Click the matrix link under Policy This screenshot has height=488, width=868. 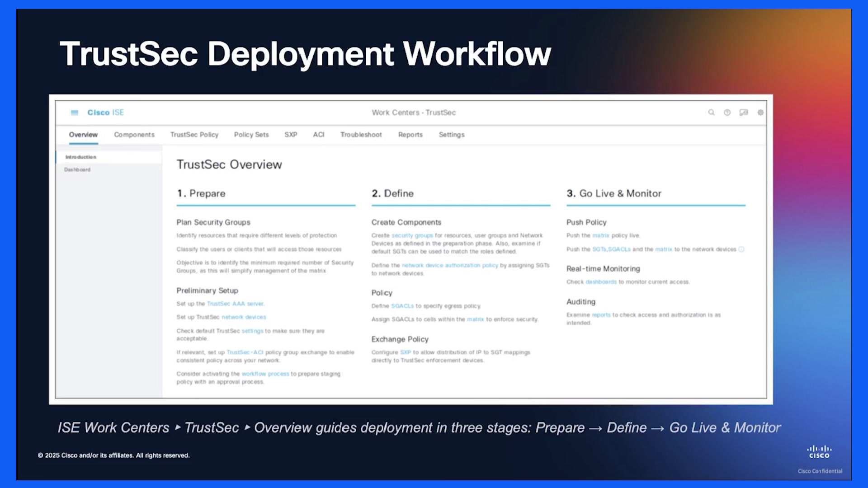pos(475,319)
